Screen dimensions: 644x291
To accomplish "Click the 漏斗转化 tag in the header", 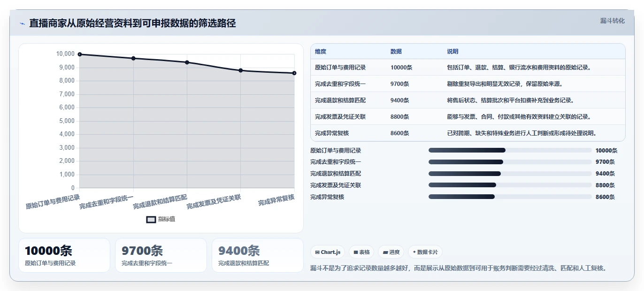I will point(613,21).
